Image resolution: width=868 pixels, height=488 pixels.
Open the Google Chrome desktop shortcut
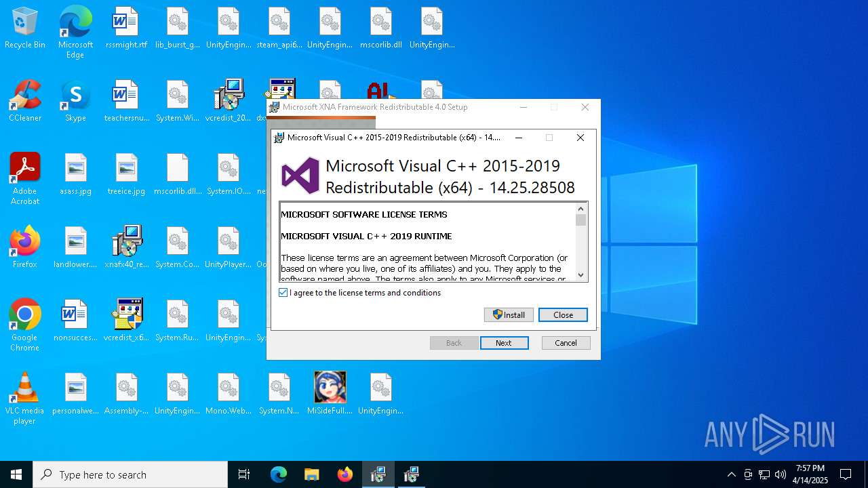(x=25, y=325)
